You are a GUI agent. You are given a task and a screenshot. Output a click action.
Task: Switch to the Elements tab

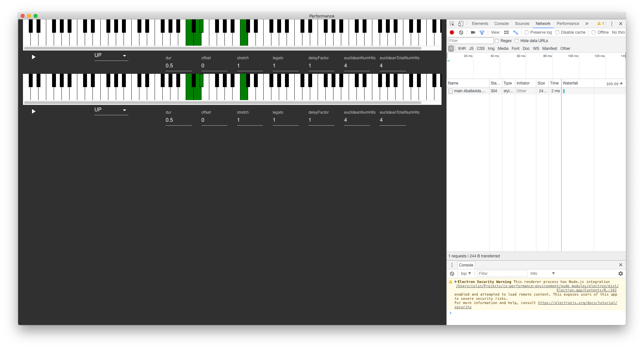point(480,23)
